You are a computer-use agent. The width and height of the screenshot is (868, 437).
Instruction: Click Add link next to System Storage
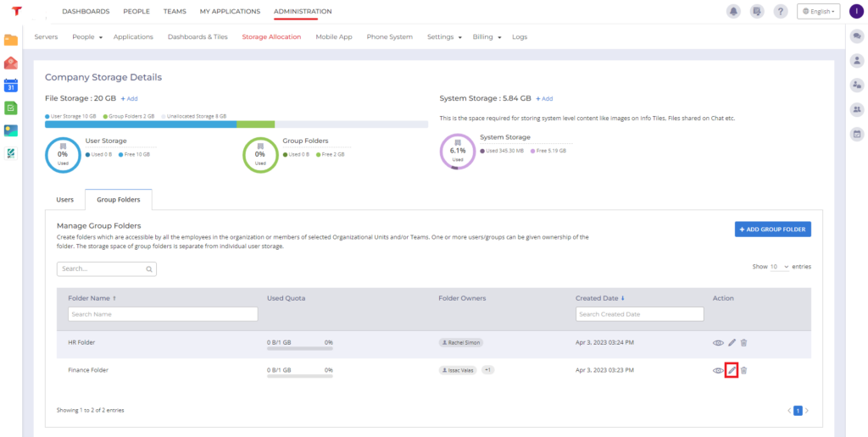click(x=544, y=98)
